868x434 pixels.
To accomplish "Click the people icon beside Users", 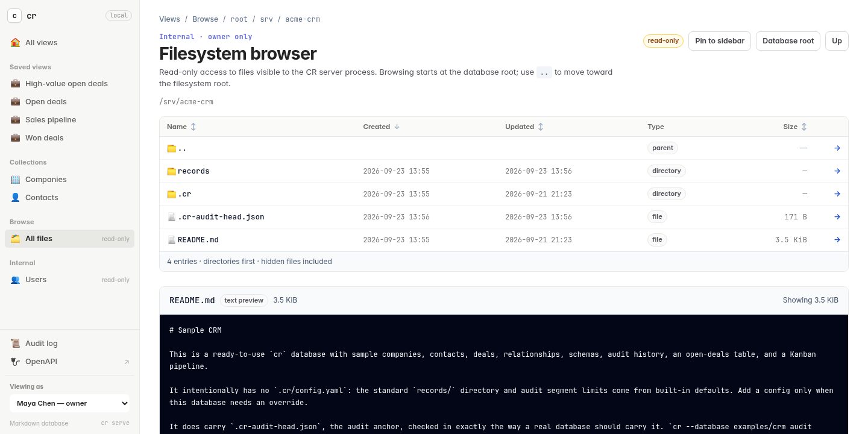I will (16, 280).
